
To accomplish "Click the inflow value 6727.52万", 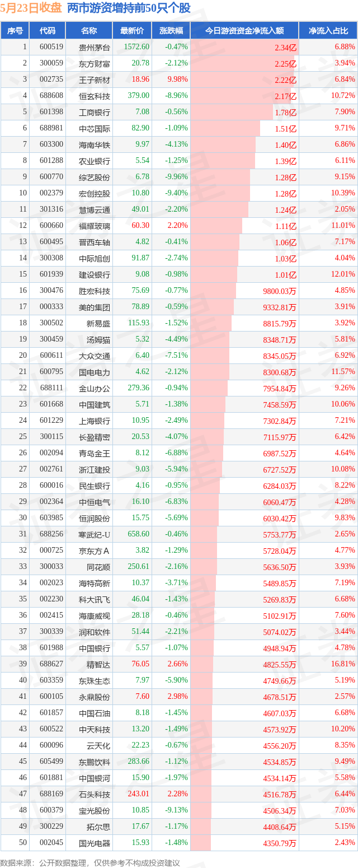I will click(279, 469).
